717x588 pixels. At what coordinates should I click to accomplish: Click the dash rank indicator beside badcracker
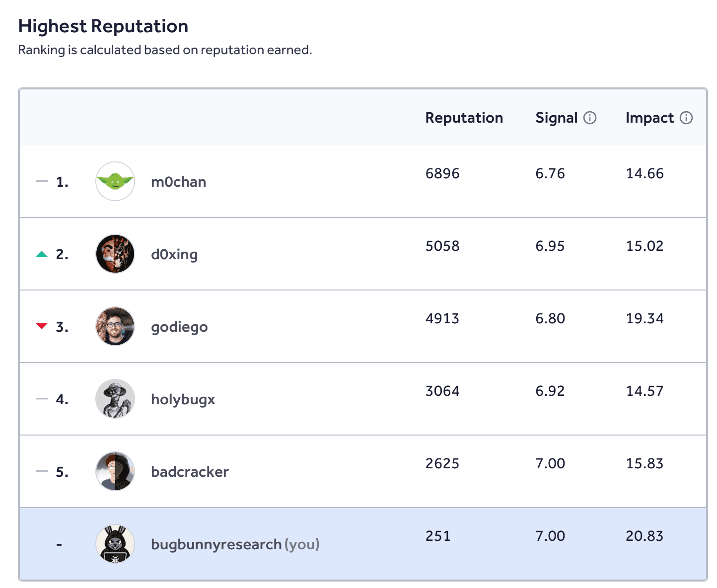[x=42, y=471]
